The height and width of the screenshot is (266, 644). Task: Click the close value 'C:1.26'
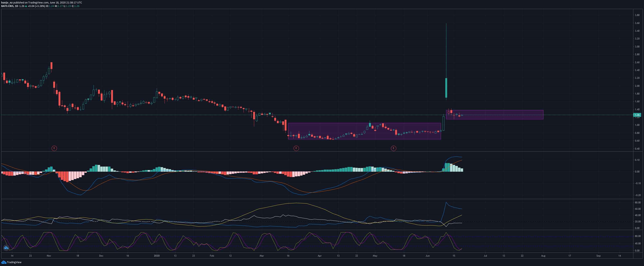(76, 6)
